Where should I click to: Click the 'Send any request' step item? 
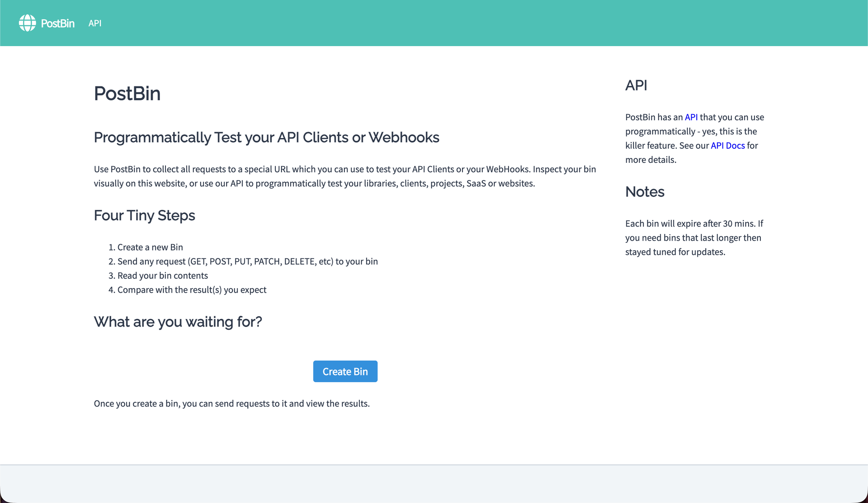tap(247, 261)
